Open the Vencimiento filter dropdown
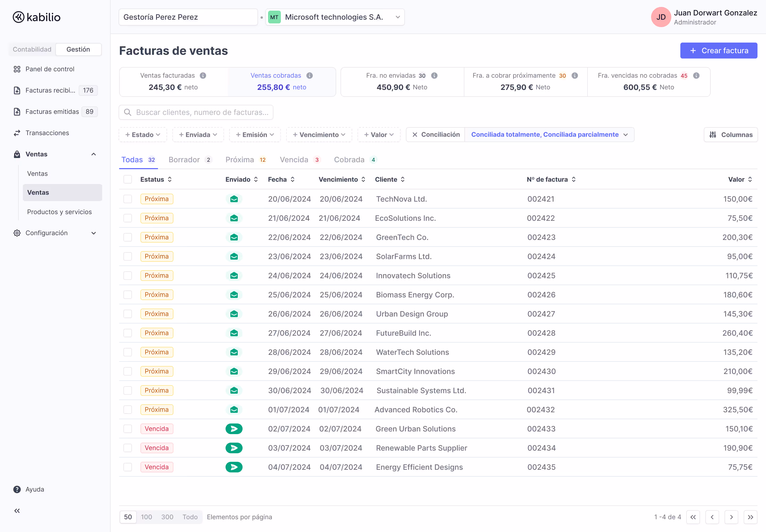 click(x=319, y=135)
